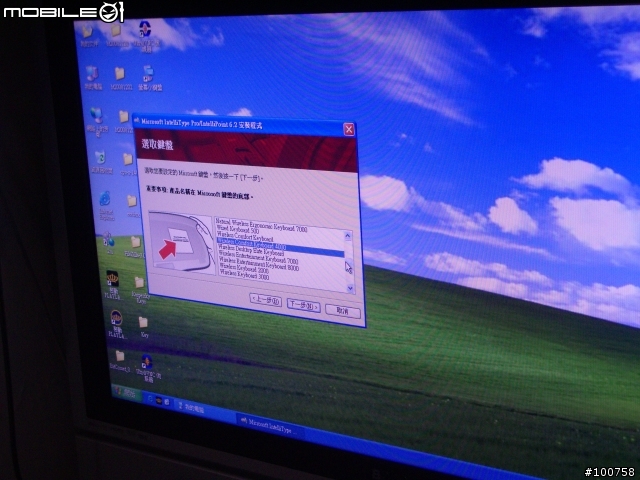This screenshot has width=640, height=480.
Task: Select Wired Keyboard 500 in list
Action: [238, 230]
